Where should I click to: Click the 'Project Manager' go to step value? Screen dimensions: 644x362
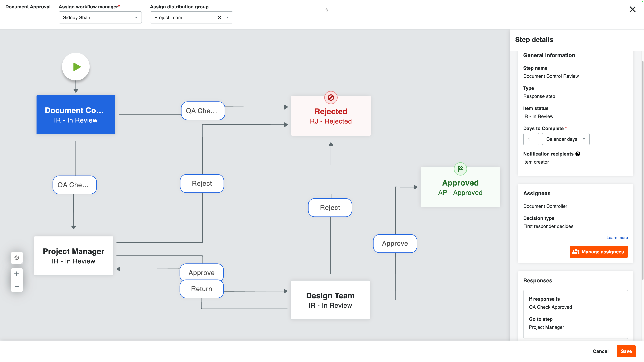coord(546,327)
